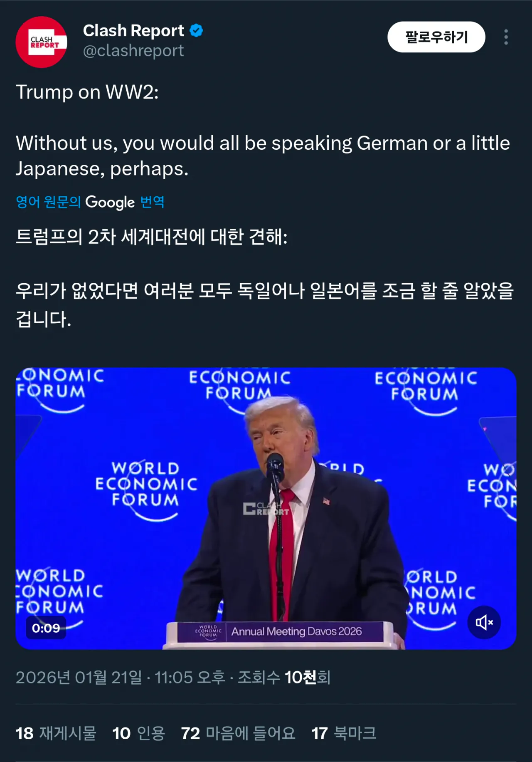Image resolution: width=532 pixels, height=762 pixels.
Task: Click the Clash Report display name
Action: (x=133, y=31)
